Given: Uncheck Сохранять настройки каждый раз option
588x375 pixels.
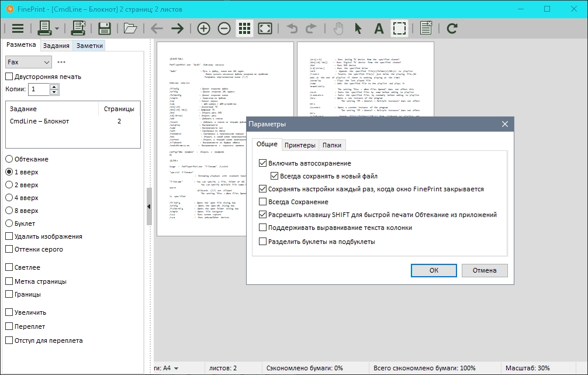Looking at the screenshot, I should coord(262,189).
